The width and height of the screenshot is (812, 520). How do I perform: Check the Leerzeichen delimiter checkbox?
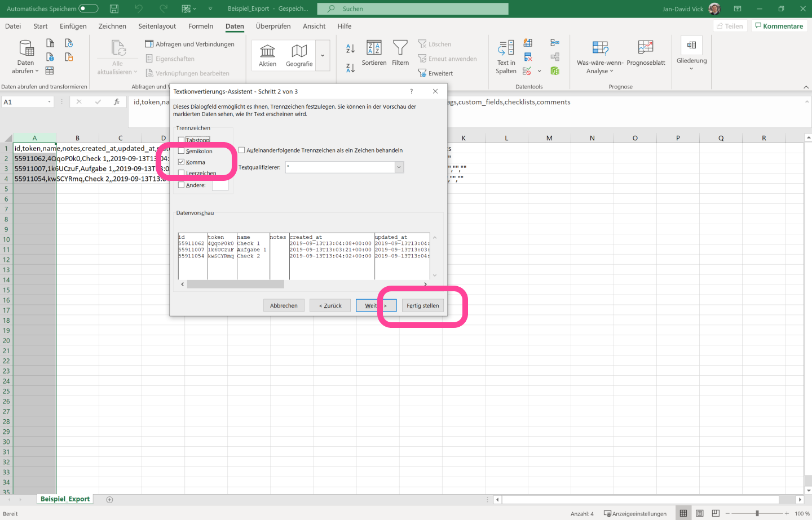181,173
